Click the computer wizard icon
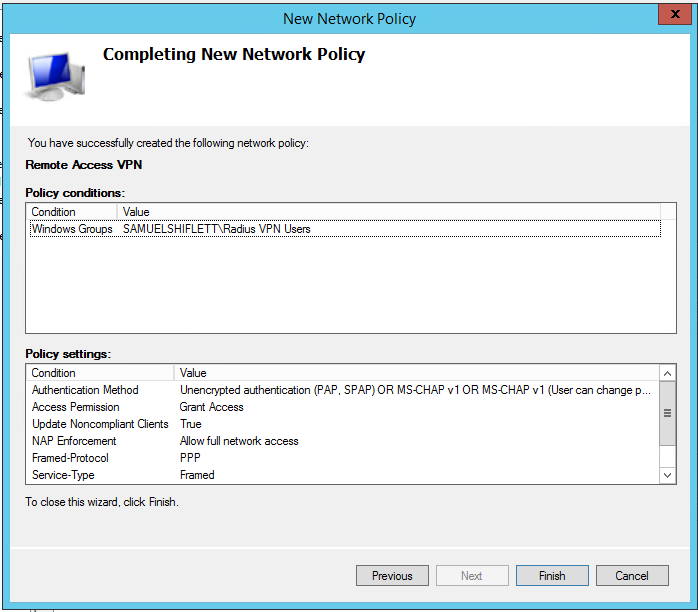698x612 pixels. tap(56, 76)
